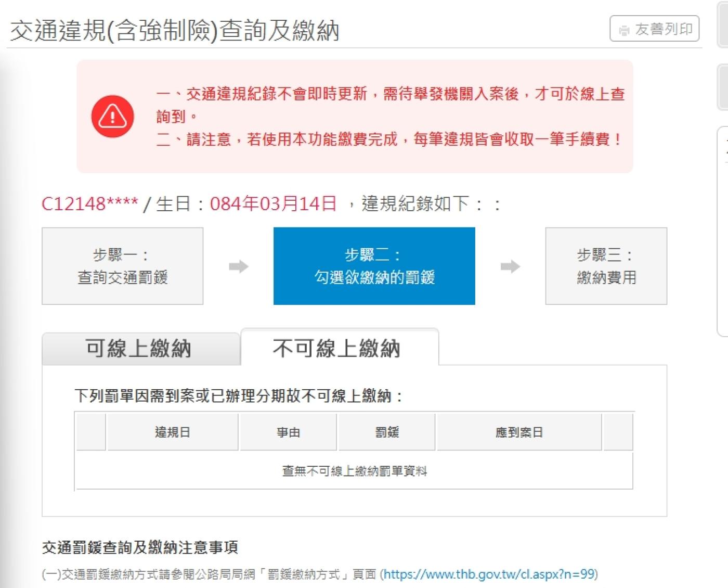The image size is (728, 588).
Task: Open the thb.gov.tw 罰鍰繳納方式 link
Action: point(489,574)
